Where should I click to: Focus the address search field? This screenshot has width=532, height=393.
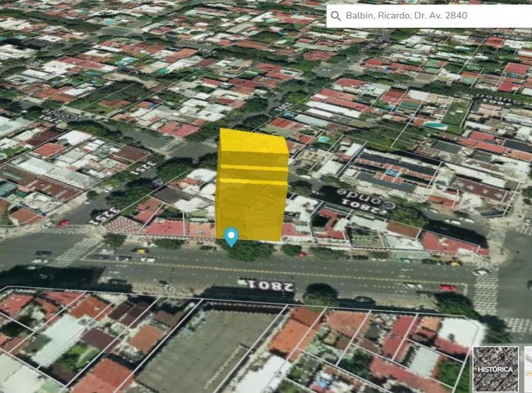(429, 16)
